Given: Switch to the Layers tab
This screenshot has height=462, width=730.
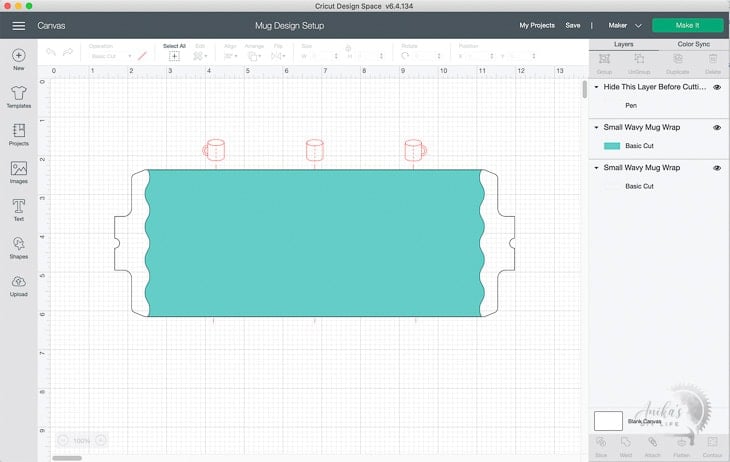Looking at the screenshot, I should click(623, 44).
